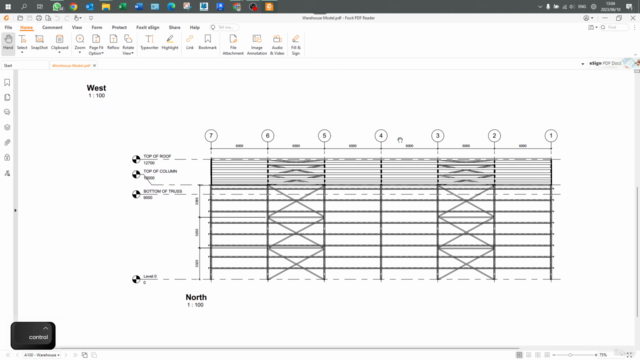Adjust the zoom slider handle
Viewport: 640px width, 360px height.
(570, 355)
